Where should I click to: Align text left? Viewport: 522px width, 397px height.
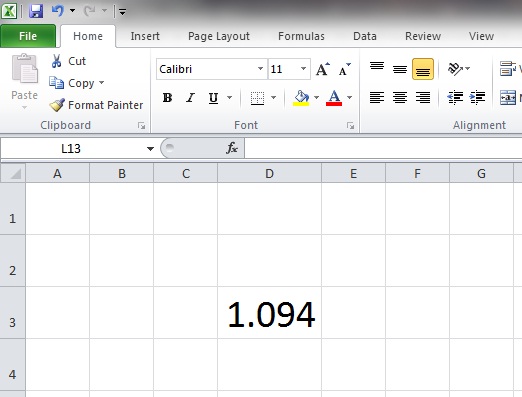pos(377,98)
